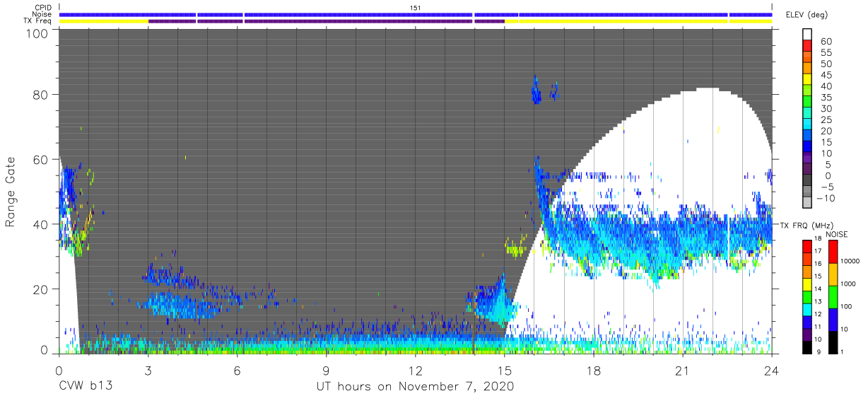Pick the dark gray segment of ELEV colorbar

[809, 180]
